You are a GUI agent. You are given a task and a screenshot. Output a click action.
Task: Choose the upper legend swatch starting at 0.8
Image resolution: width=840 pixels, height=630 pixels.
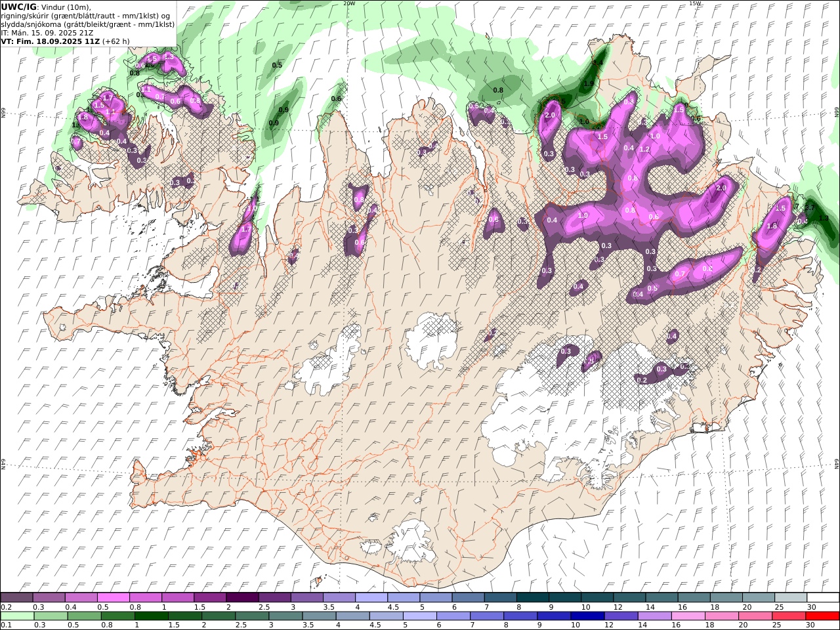click(146, 597)
